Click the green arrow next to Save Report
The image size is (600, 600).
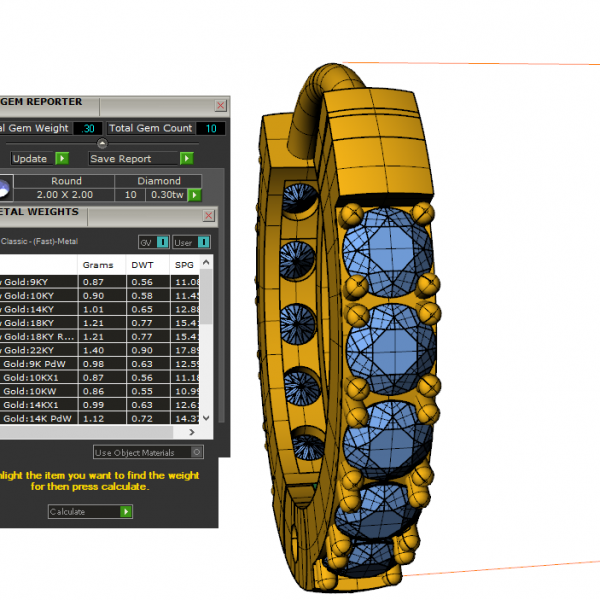tap(186, 159)
